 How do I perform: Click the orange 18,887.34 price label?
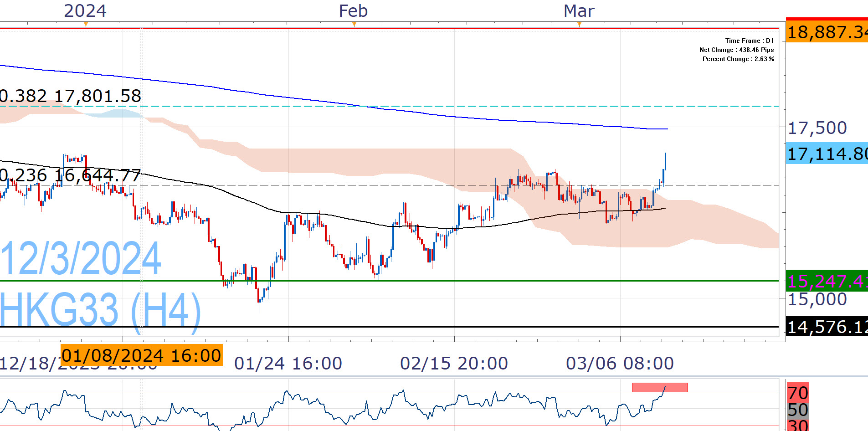827,32
